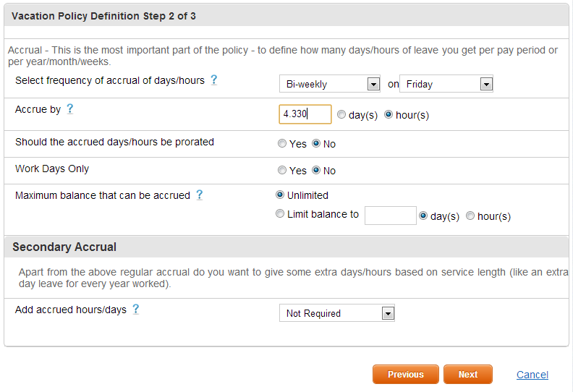The height and width of the screenshot is (392, 573).
Task: Click the Work Days Only label
Action: (x=52, y=169)
